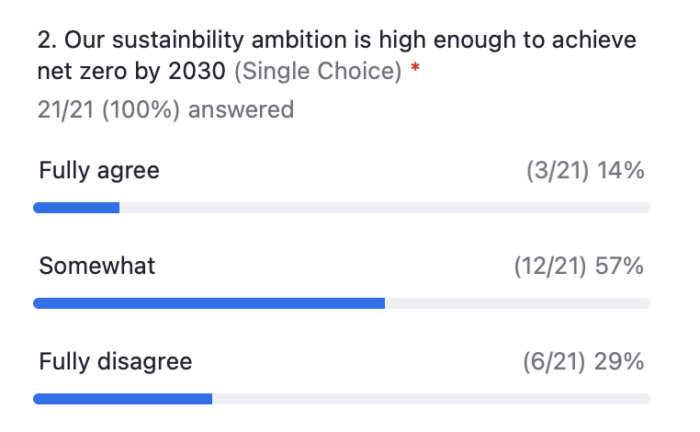This screenshot has height=432, width=700.
Task: Click the blue Fully agree progress bar
Action: click(x=76, y=208)
